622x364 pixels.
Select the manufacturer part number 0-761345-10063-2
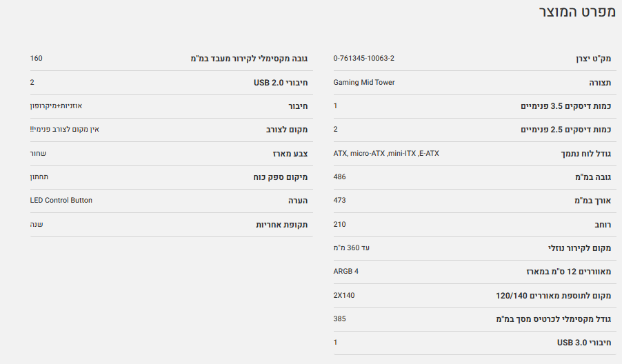pyautogui.click(x=364, y=59)
